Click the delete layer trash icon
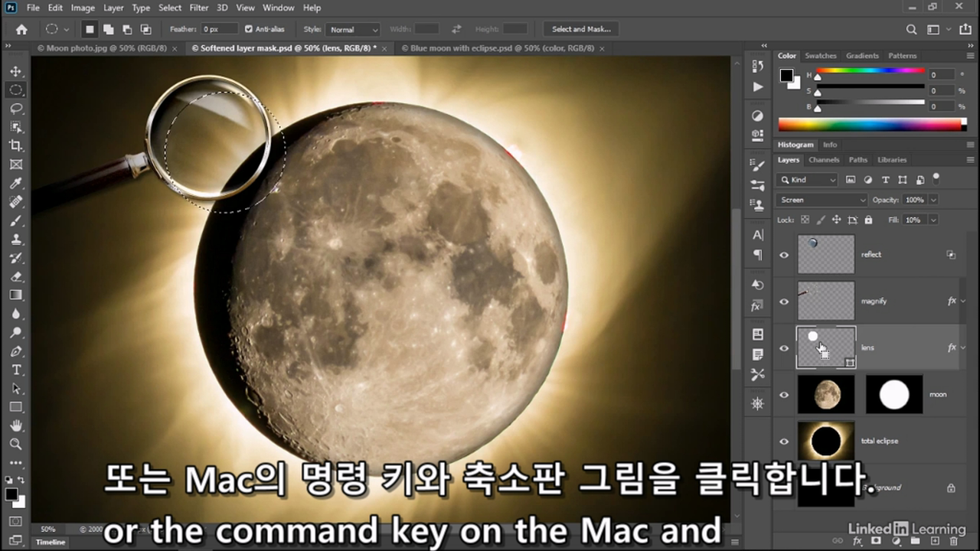980x551 pixels. click(x=952, y=541)
